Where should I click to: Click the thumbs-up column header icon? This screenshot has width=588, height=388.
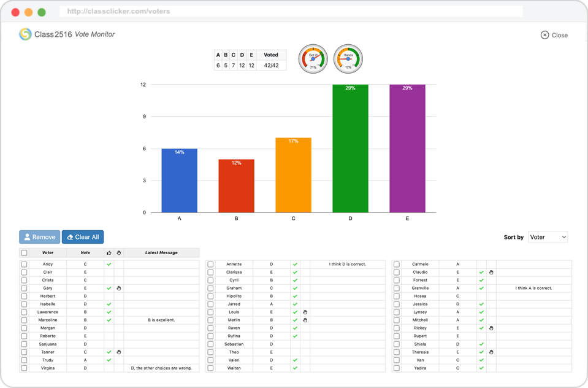(109, 253)
